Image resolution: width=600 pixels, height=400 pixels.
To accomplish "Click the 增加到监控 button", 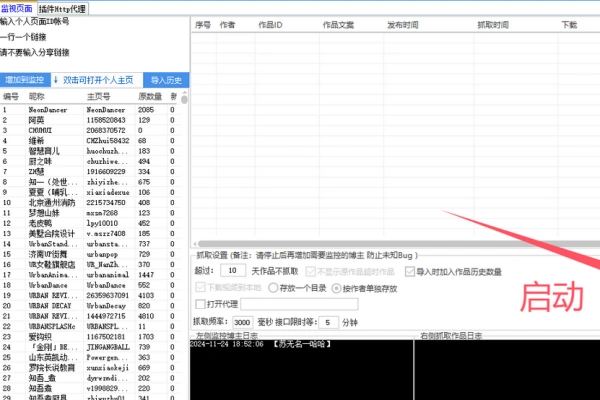I will 24,79.
